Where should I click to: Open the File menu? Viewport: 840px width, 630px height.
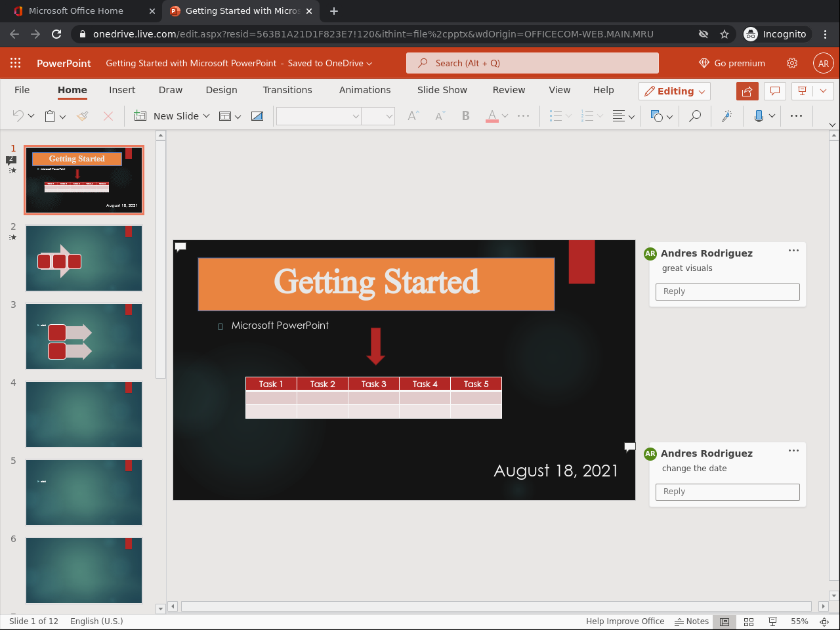click(x=22, y=90)
